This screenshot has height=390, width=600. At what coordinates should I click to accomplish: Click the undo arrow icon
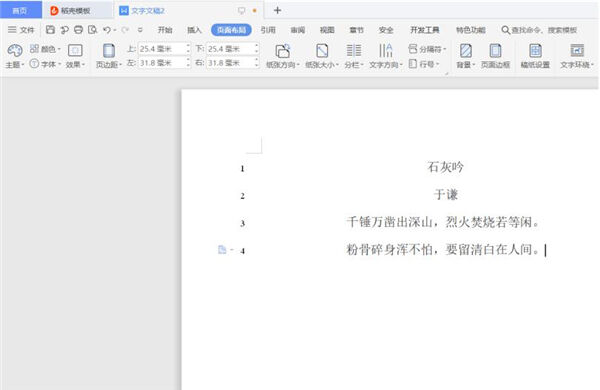tap(107, 30)
